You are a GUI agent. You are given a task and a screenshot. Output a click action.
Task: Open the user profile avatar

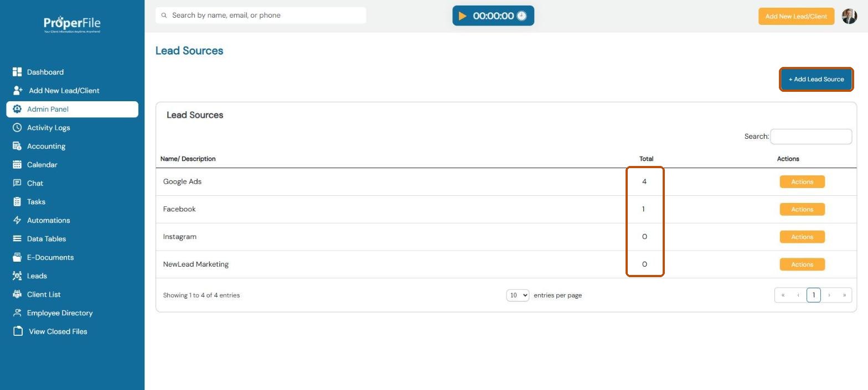click(x=849, y=16)
